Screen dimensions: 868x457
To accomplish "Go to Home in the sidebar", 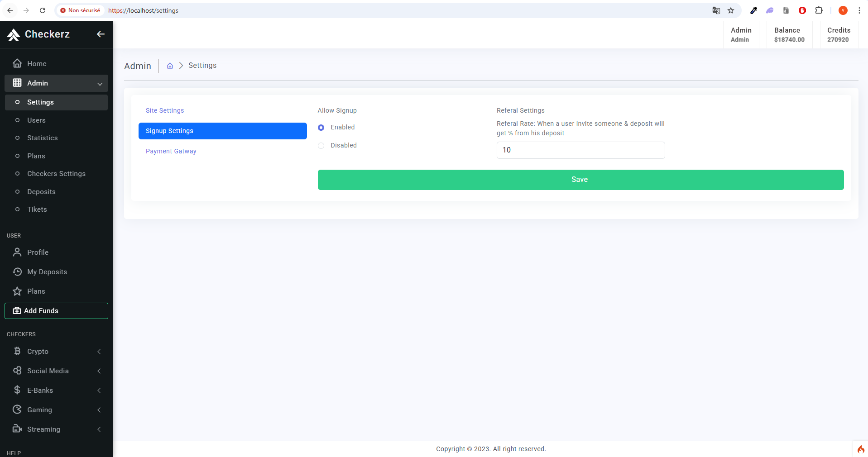I will tap(56, 63).
